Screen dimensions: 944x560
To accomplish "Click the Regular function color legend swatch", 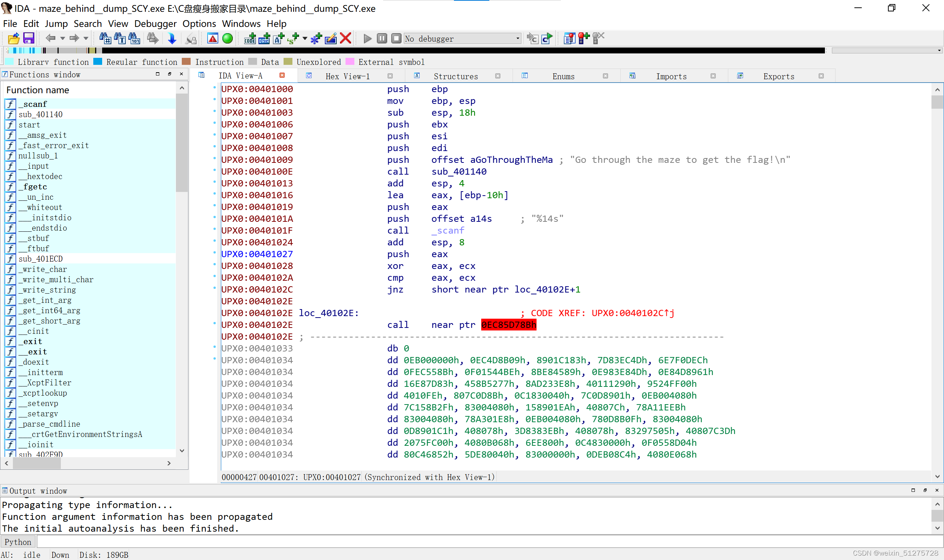I will pyautogui.click(x=98, y=62).
